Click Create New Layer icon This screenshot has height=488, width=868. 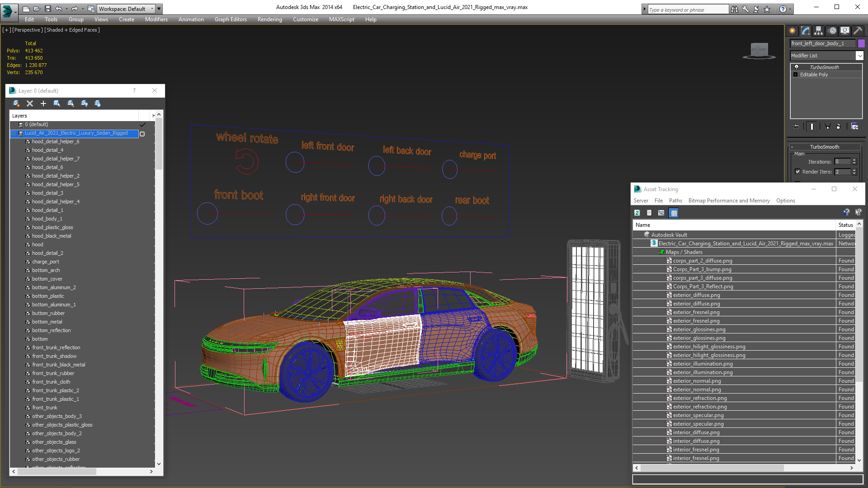16,103
